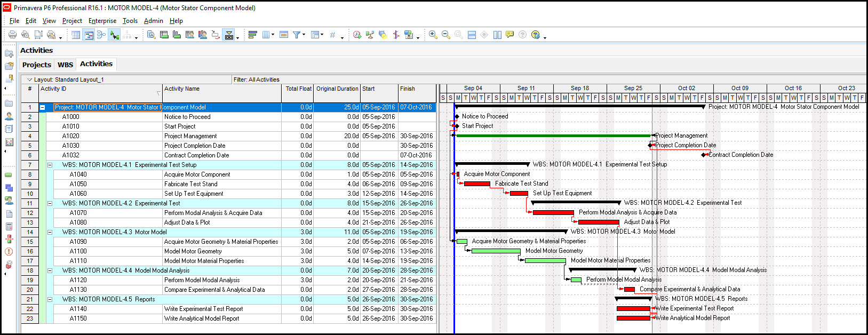
Task: Click the green Project Management Gantt bar
Action: pyautogui.click(x=553, y=135)
